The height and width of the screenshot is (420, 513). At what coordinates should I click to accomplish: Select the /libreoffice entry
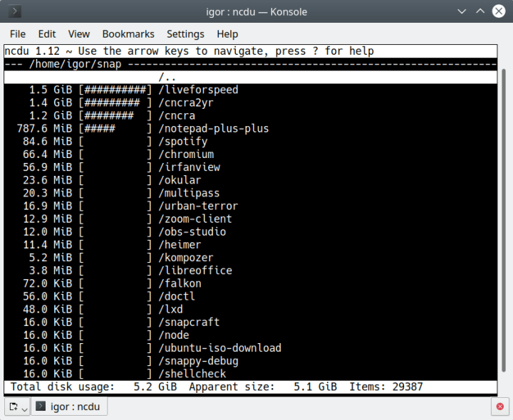pyautogui.click(x=251, y=271)
